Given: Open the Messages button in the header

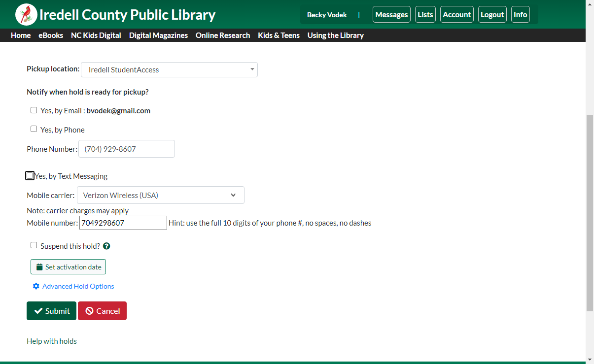Looking at the screenshot, I should click(x=391, y=15).
